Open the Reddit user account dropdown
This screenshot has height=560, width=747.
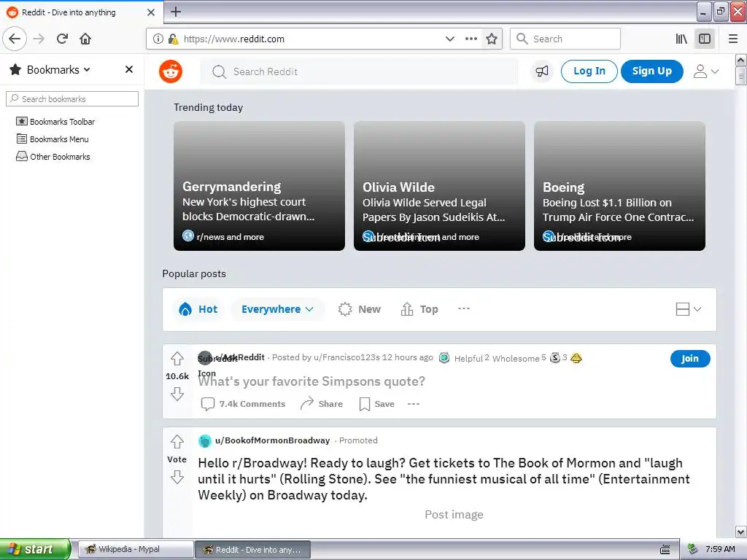[x=705, y=71]
